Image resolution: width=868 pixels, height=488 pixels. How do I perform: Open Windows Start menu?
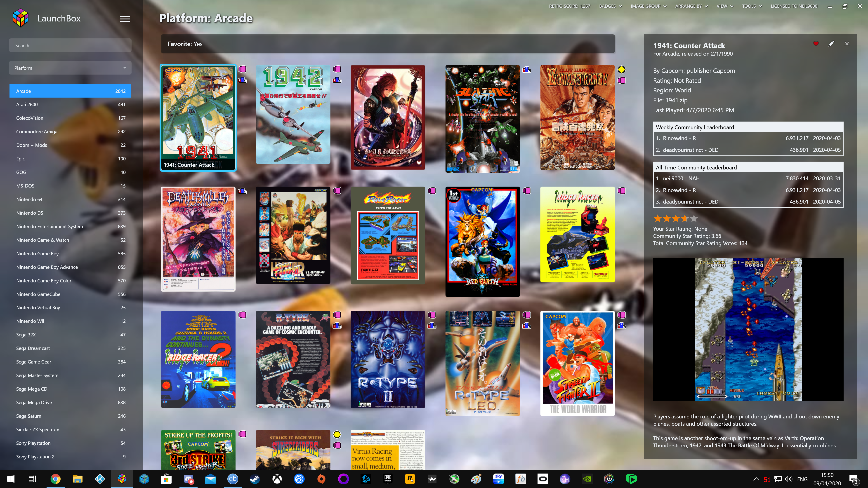point(11,479)
